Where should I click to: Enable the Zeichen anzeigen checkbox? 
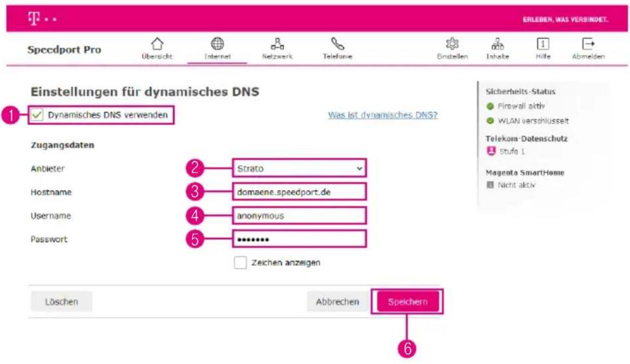click(240, 262)
